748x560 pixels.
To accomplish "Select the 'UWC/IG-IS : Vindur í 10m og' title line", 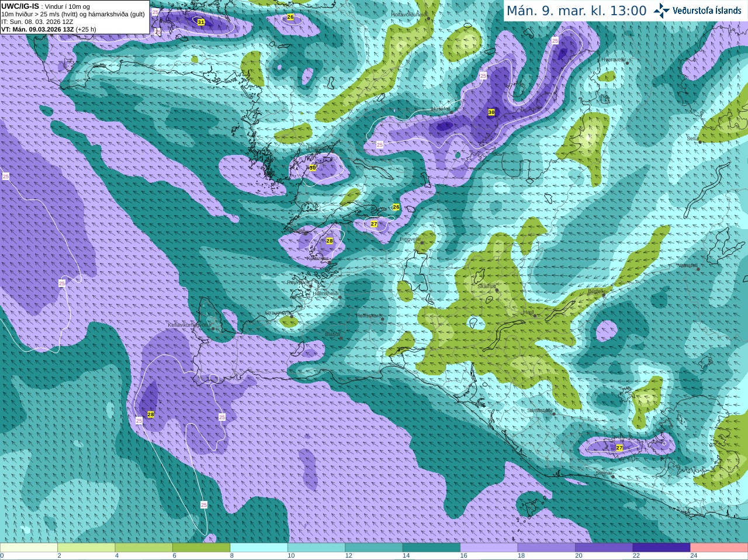I will coord(46,6).
